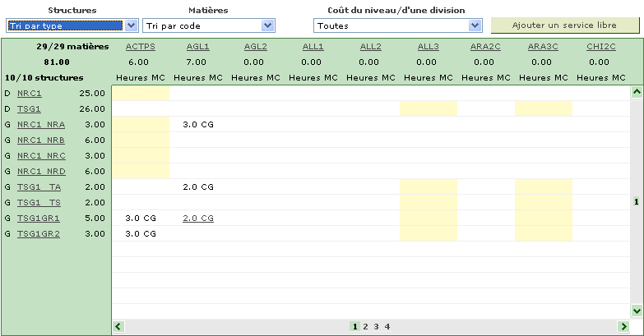Open the NRC1_NRC group link

(x=41, y=155)
